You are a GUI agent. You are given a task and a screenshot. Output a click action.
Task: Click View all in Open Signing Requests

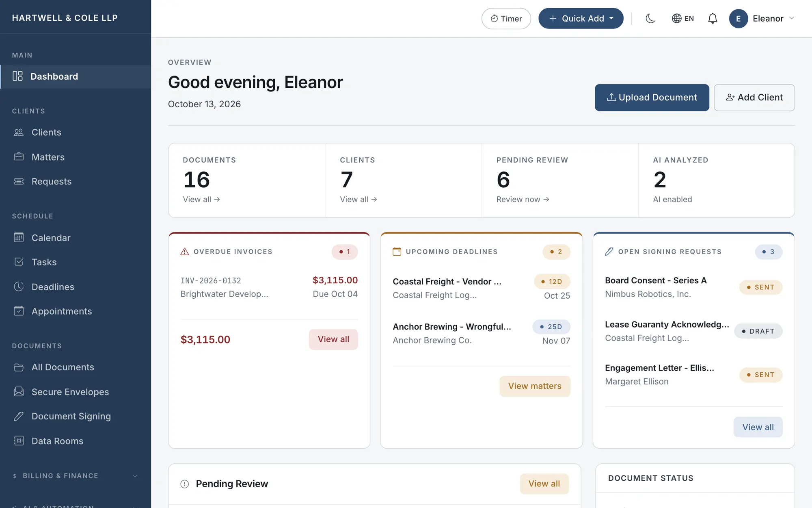click(758, 427)
